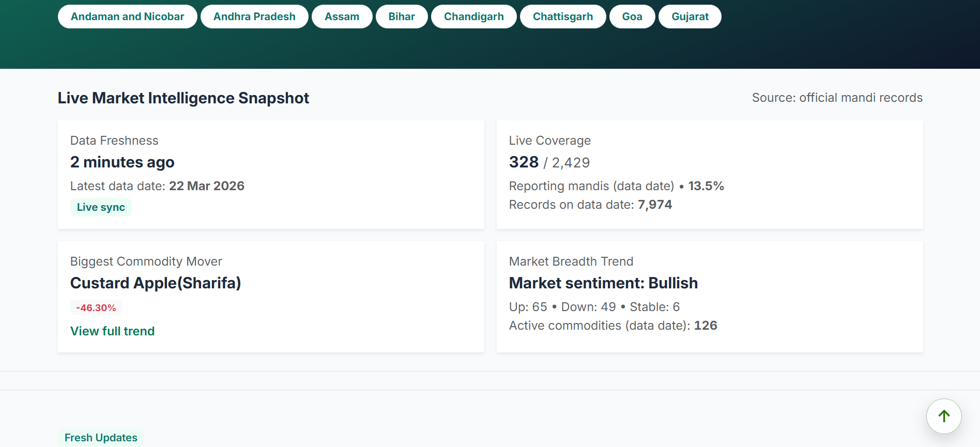Click the Live Market Intelligence Snapshot heading

pyautogui.click(x=183, y=98)
